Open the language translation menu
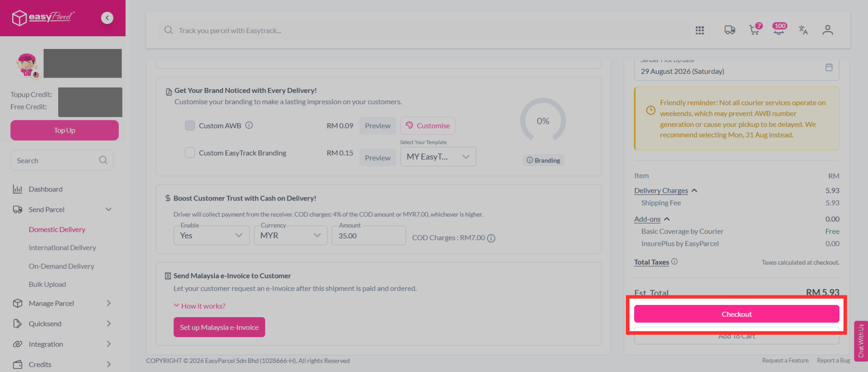Screen dimensions: 868x372 [803, 30]
